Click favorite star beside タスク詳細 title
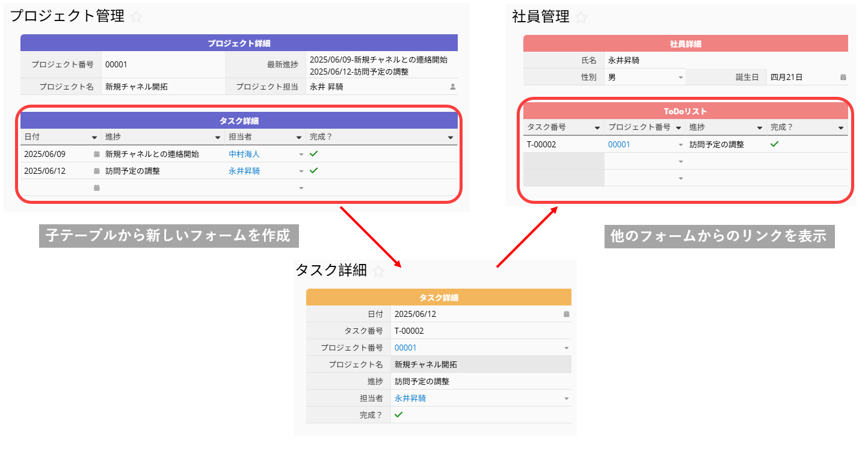868x454 pixels. coord(378,271)
